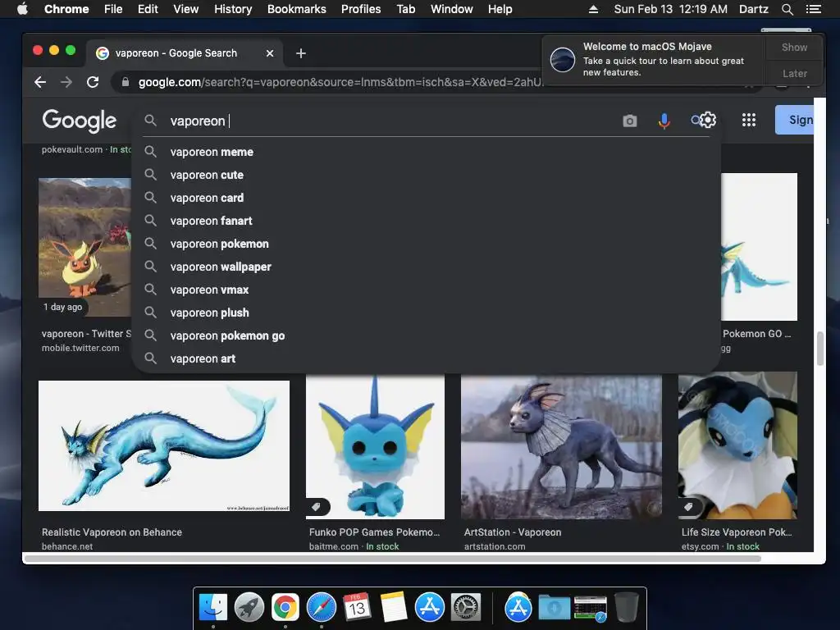Open Notification Center list icon
Image resolution: width=840 pixels, height=630 pixels.
pyautogui.click(x=813, y=9)
